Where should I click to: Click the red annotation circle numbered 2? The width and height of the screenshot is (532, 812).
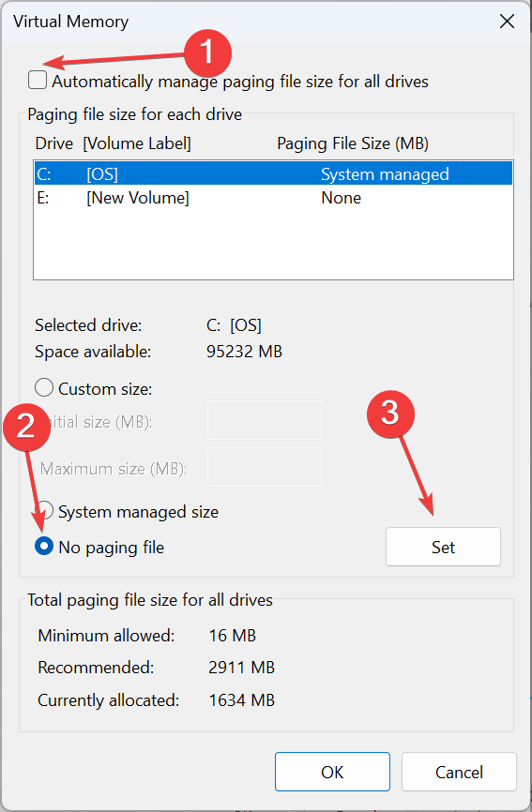(26, 428)
